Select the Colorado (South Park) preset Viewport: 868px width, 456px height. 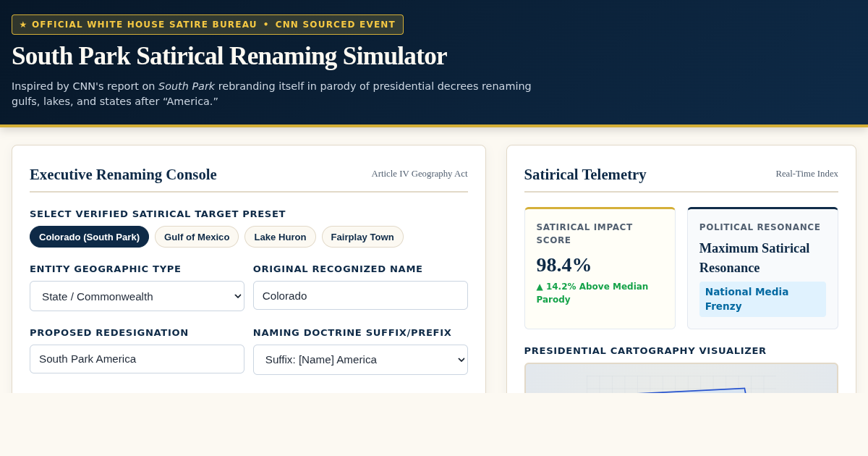tap(89, 237)
